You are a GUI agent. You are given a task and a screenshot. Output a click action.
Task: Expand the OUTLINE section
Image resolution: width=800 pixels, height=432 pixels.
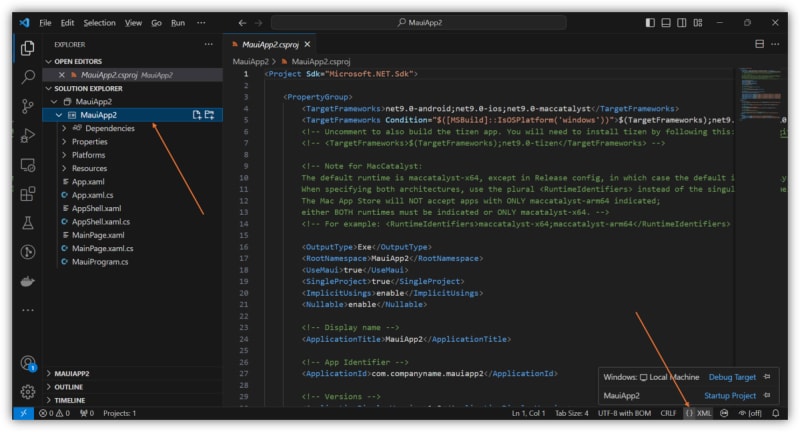69,386
